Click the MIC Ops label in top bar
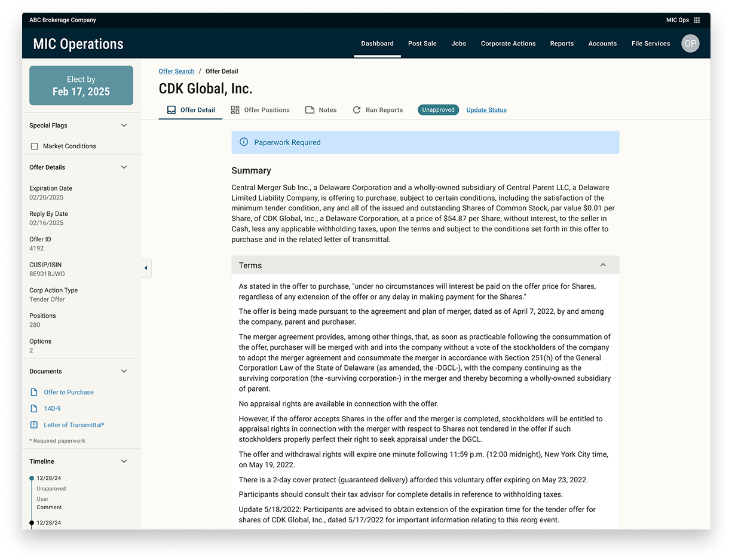This screenshot has width=732, height=560. coord(678,20)
